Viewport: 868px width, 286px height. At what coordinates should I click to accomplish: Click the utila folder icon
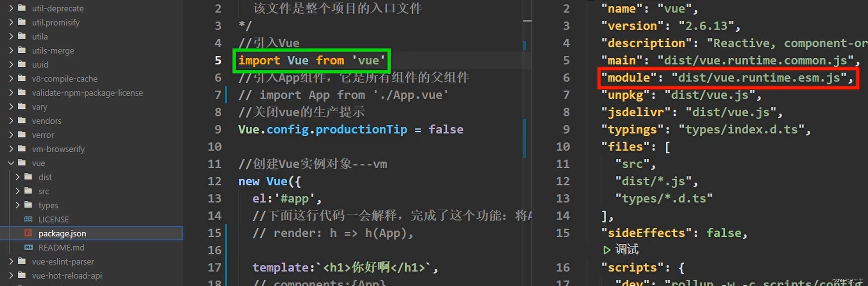(22, 36)
